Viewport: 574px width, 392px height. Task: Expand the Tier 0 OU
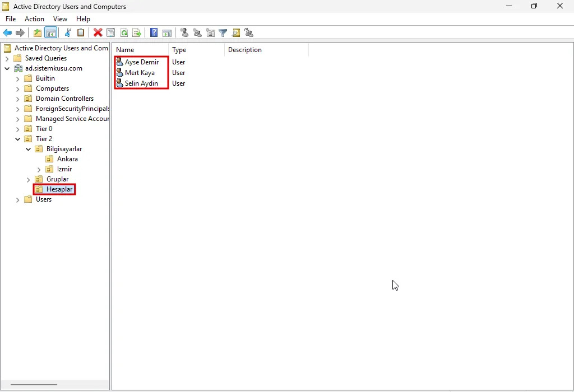click(17, 129)
